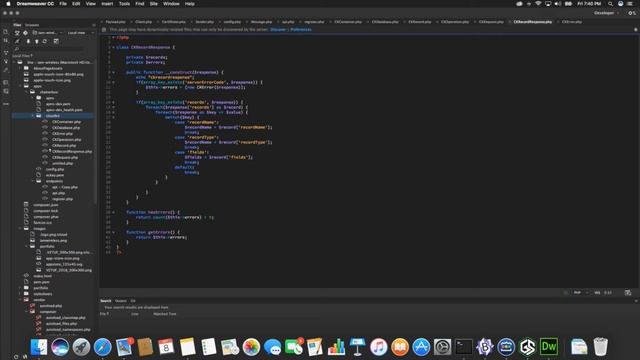Click the Expand Files panel icon
Screen dimensions: 640x360
point(56,41)
